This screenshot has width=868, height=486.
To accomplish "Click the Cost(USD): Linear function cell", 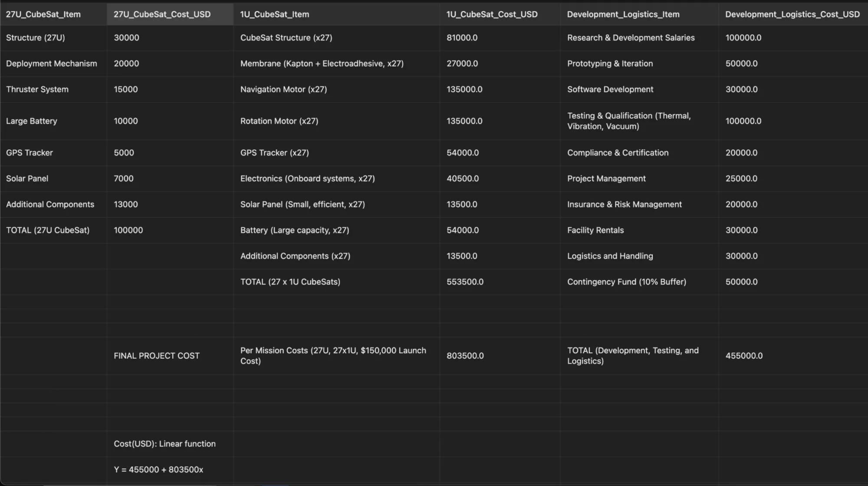I will (x=170, y=444).
